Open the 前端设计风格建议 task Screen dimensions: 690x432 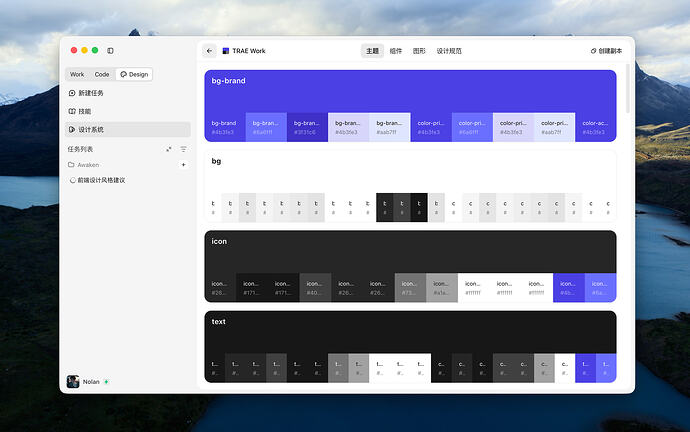98,180
